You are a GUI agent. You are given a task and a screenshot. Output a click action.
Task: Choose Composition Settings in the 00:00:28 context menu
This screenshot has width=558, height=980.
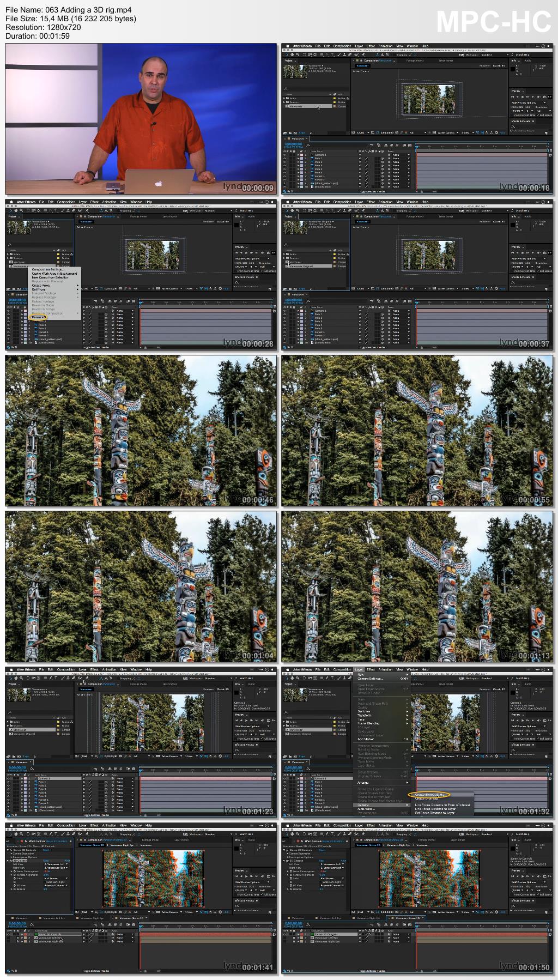click(47, 269)
